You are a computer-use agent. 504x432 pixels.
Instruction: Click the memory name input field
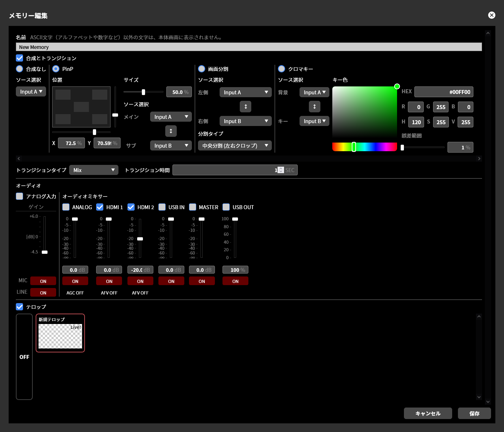tap(249, 47)
